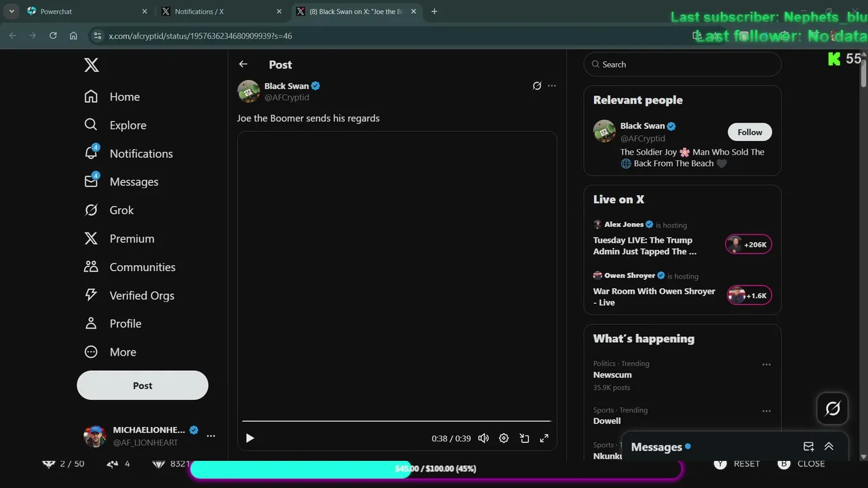Open a new browser tab
Screen dimensions: 868x488
pos(435,12)
